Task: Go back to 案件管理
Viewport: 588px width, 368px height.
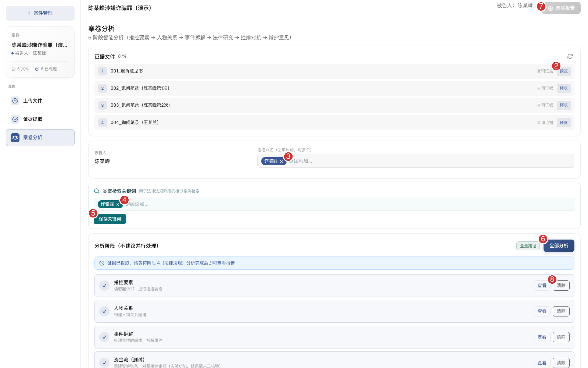Action: coord(40,13)
